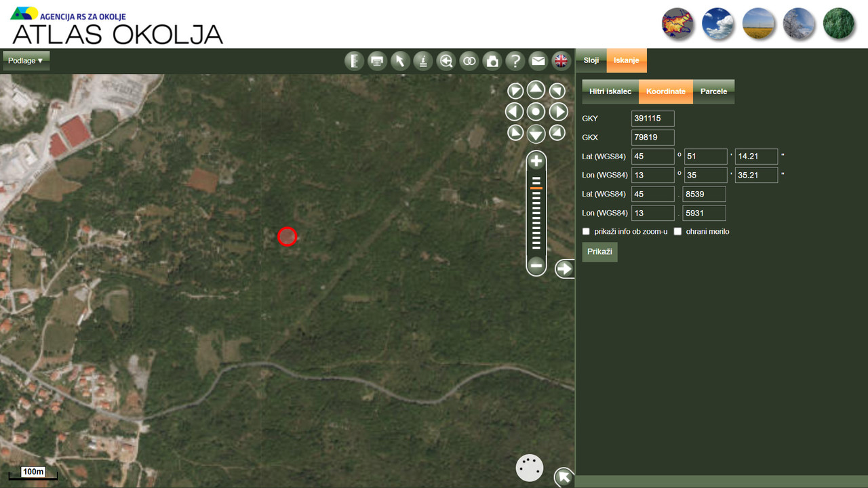Click the Atlas Okolja logo
868x488 pixels.
(x=117, y=25)
